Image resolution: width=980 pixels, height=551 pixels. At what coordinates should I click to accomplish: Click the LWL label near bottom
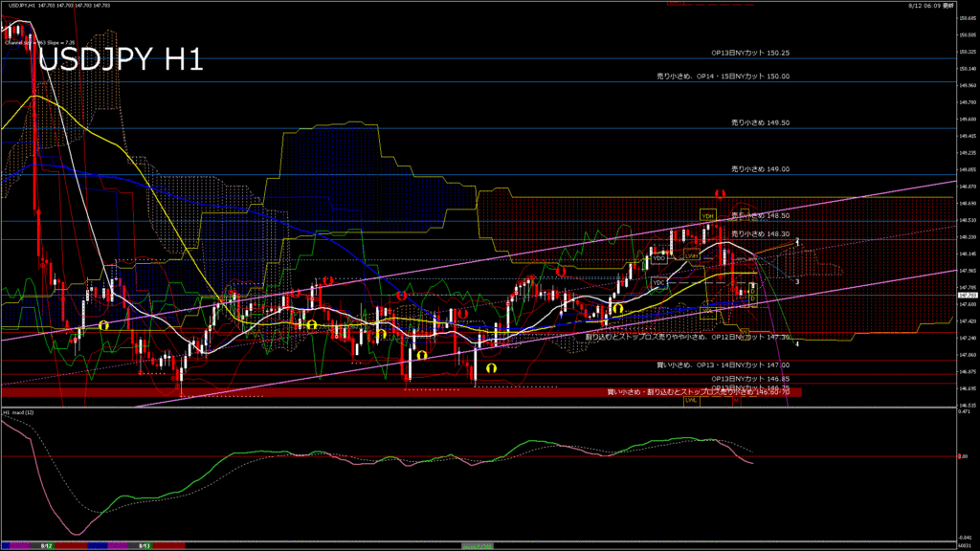tap(690, 400)
